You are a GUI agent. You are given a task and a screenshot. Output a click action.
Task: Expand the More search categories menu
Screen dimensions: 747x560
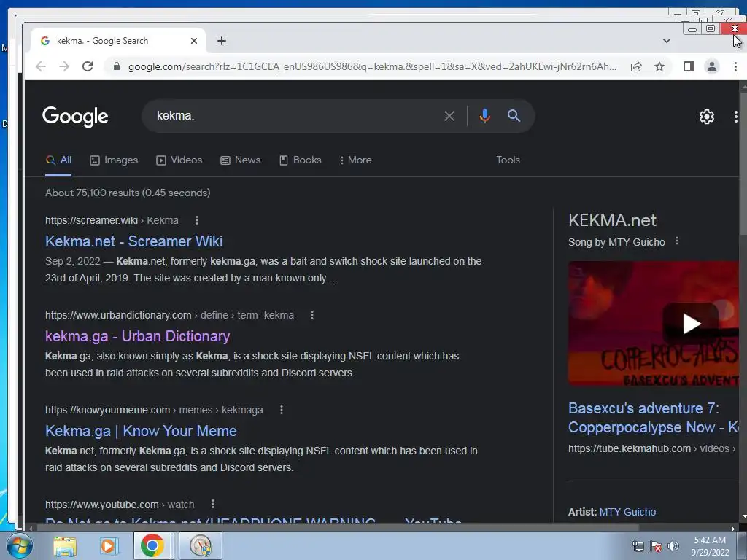(x=355, y=160)
